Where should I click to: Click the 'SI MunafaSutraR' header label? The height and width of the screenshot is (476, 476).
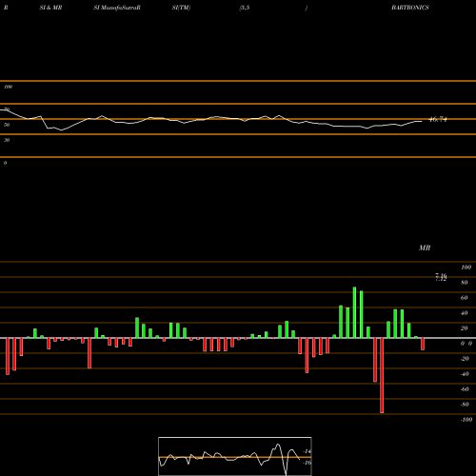coord(117,8)
